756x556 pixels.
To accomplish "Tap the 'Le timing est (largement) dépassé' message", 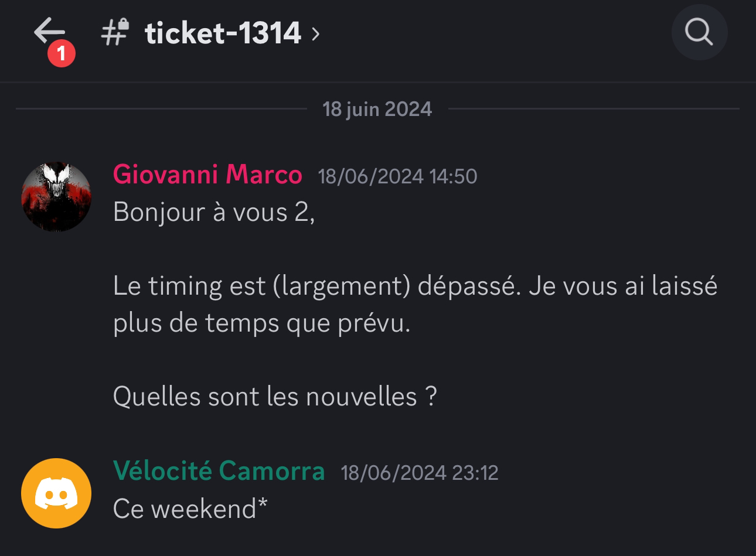I will point(316,286).
